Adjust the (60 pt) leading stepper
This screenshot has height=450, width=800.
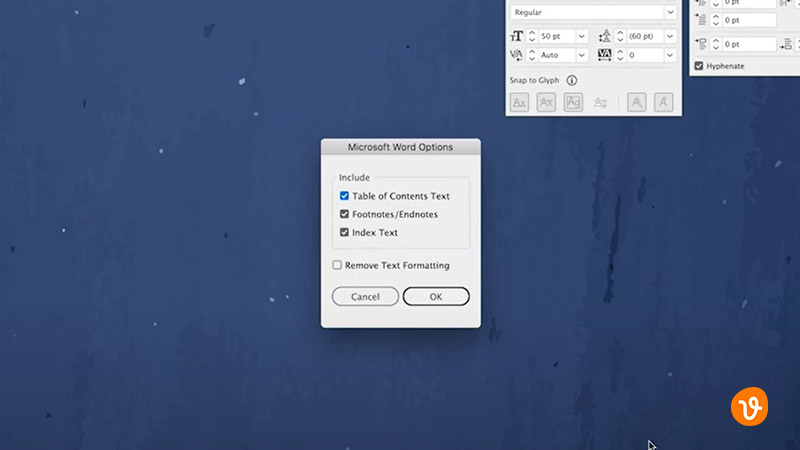coord(620,36)
